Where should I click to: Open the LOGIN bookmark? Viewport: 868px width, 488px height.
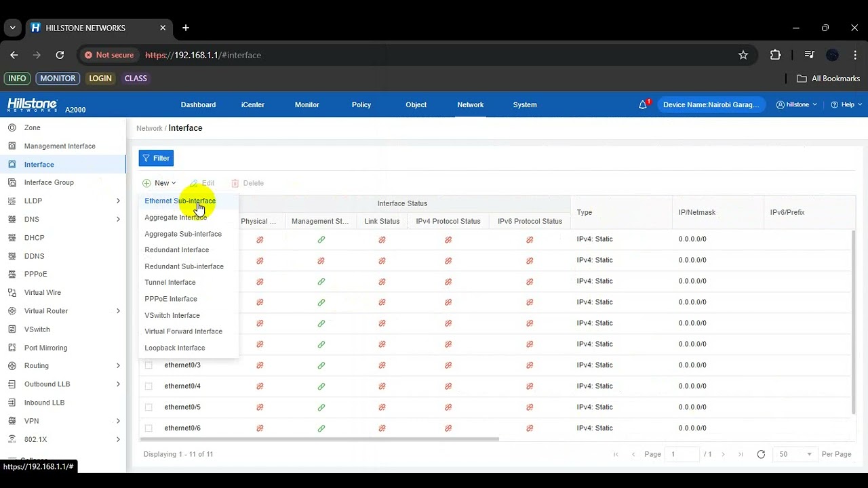point(100,78)
